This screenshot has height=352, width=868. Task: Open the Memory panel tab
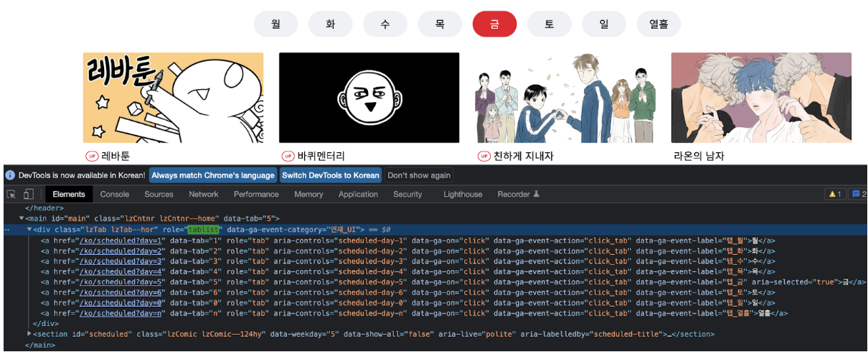308,194
